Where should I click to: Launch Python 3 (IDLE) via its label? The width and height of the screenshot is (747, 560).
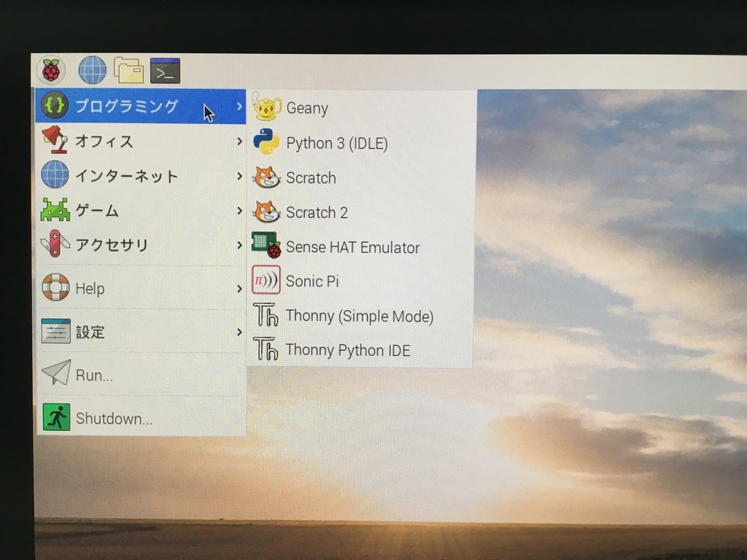[337, 144]
